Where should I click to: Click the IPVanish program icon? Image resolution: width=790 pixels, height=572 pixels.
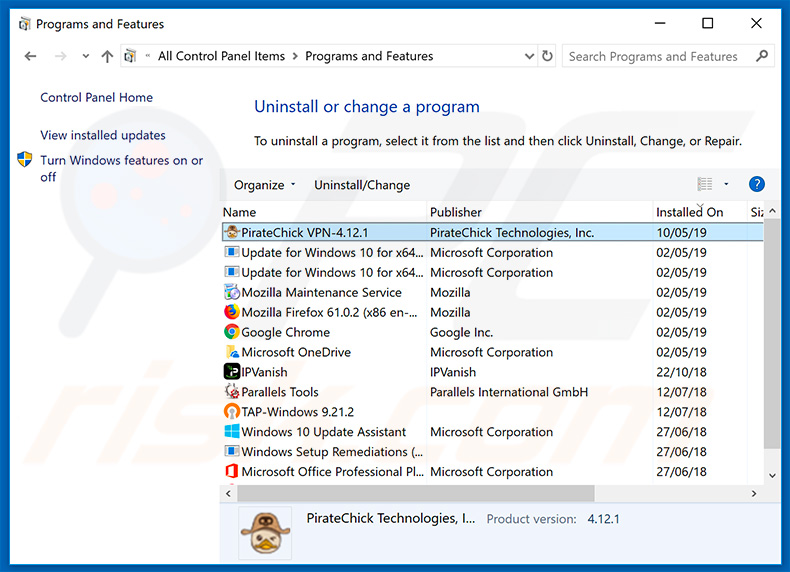tap(232, 371)
